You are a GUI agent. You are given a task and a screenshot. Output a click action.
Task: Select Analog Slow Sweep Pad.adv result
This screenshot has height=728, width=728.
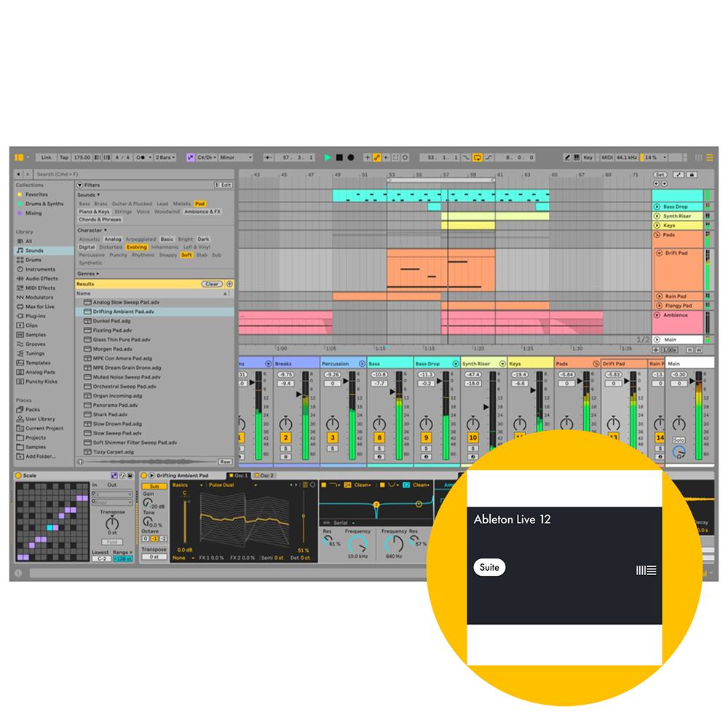coord(154,302)
